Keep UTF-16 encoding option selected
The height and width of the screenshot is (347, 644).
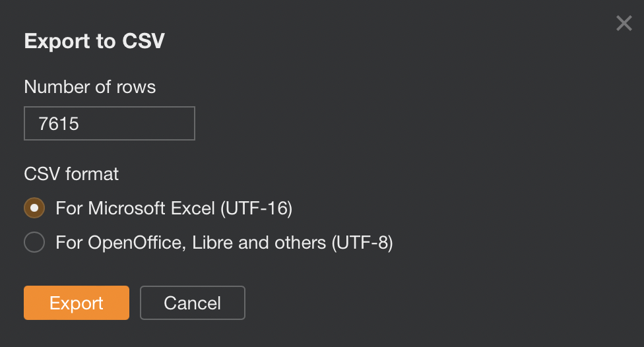(34, 208)
